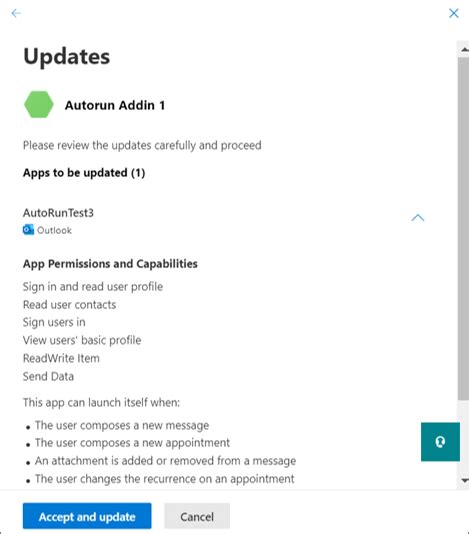Click the Autorun Addin 1 title
Image resolution: width=469 pixels, height=534 pixels.
pos(115,105)
